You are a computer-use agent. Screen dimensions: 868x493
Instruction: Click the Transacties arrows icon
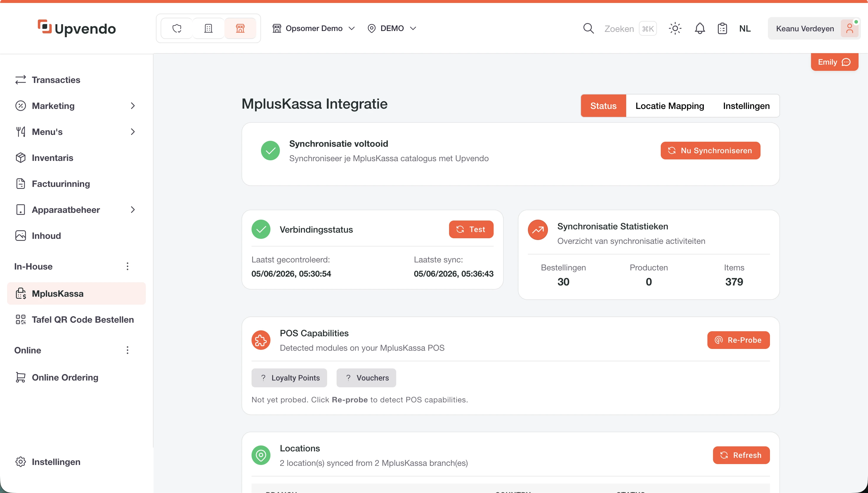tap(21, 80)
